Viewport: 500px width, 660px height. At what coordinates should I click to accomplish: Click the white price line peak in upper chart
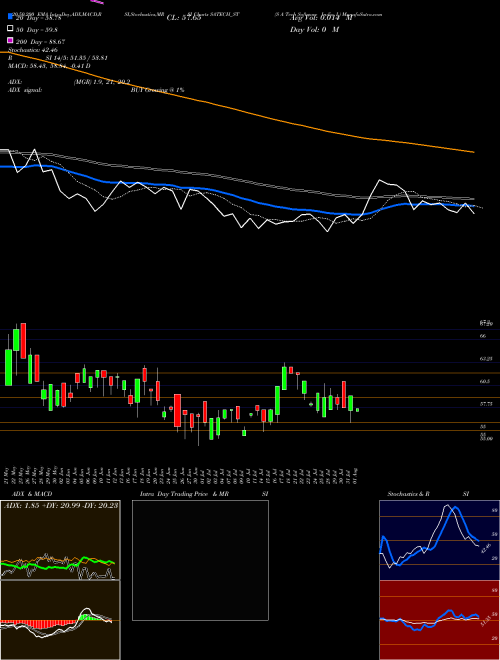coord(380,180)
